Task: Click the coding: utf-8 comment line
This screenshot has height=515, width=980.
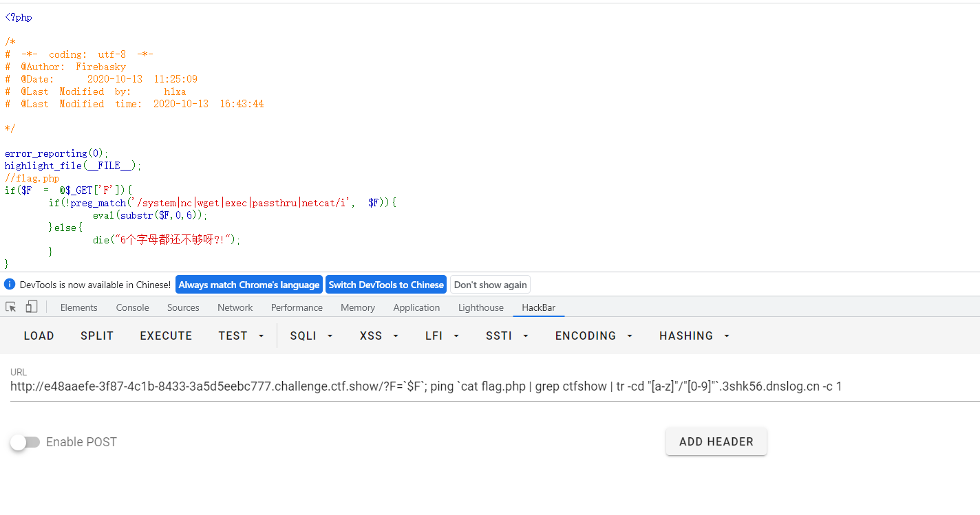Action: (79, 54)
